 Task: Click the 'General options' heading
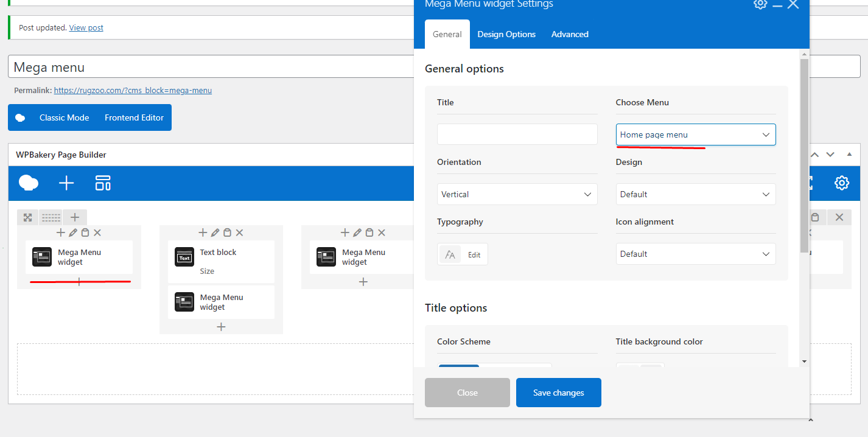[464, 69]
